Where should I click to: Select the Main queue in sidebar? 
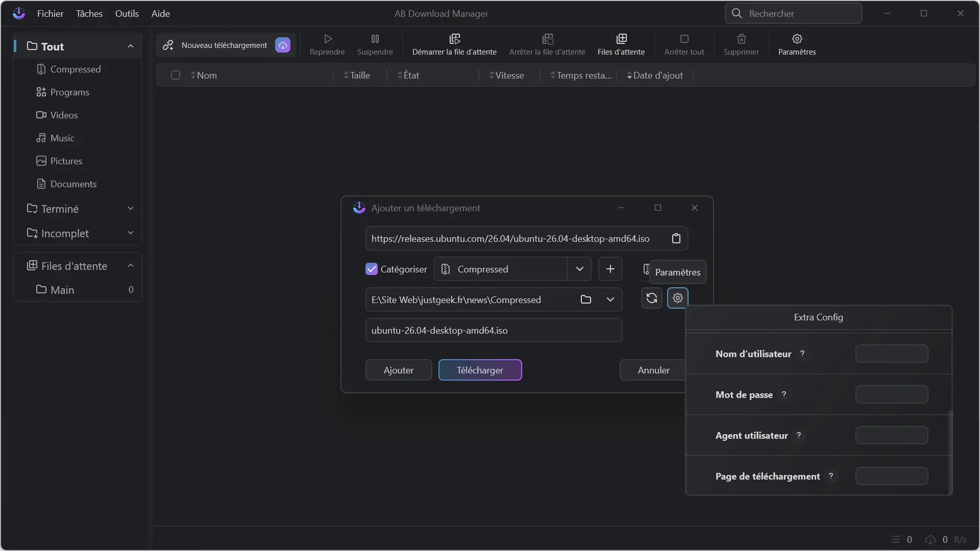[78, 290]
